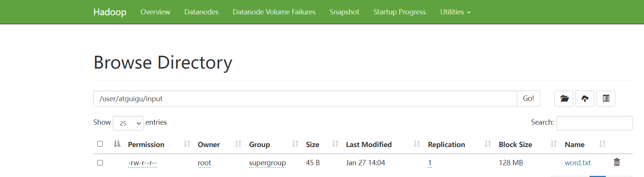Sort by Replication column arrows
The width and height of the screenshot is (644, 177).
[488, 144]
